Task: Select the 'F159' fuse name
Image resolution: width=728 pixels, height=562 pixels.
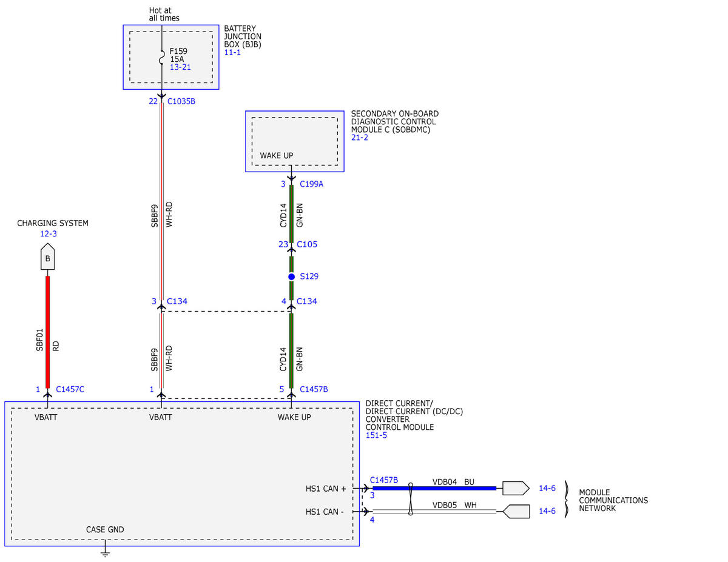Action: (179, 52)
